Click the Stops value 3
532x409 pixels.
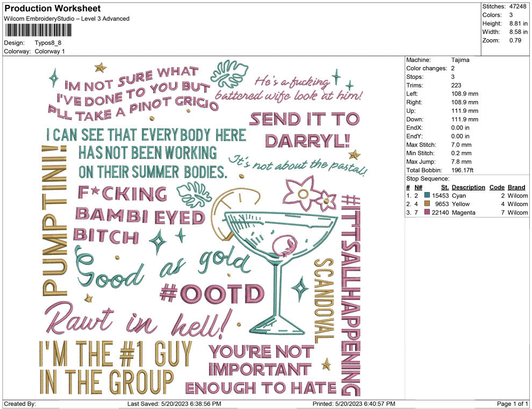tap(453, 77)
